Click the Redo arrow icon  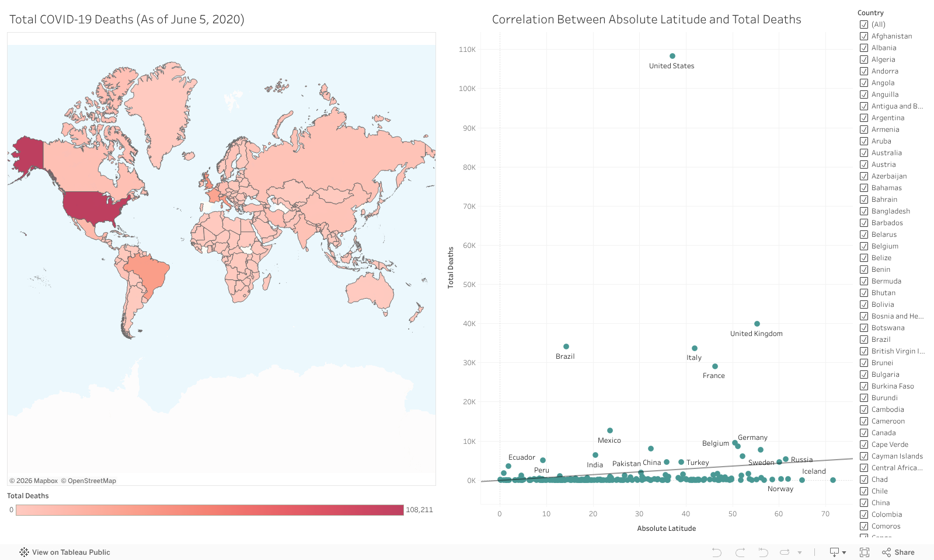[x=740, y=552]
